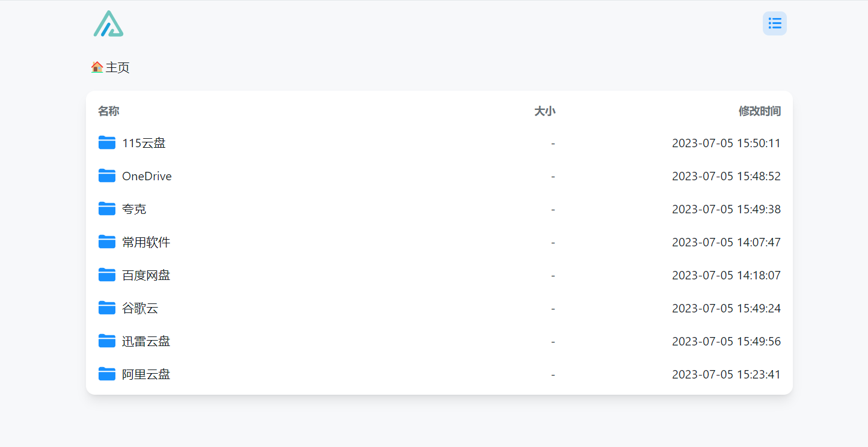Sort files by 名称 column header

click(x=109, y=111)
